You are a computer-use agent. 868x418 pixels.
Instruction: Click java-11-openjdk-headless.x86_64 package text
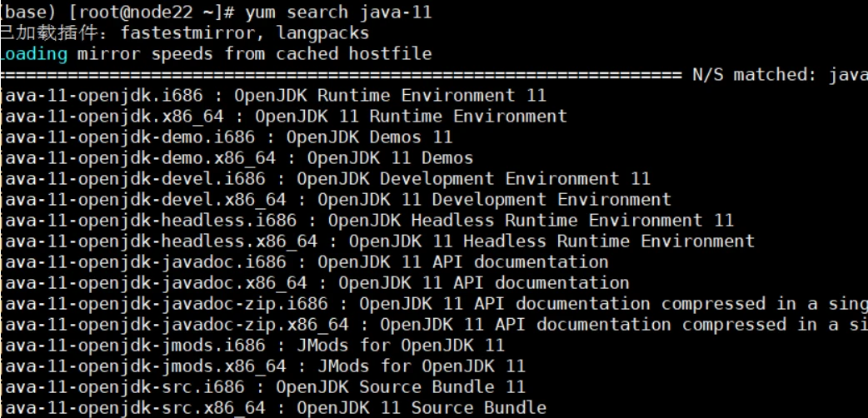coord(159,242)
